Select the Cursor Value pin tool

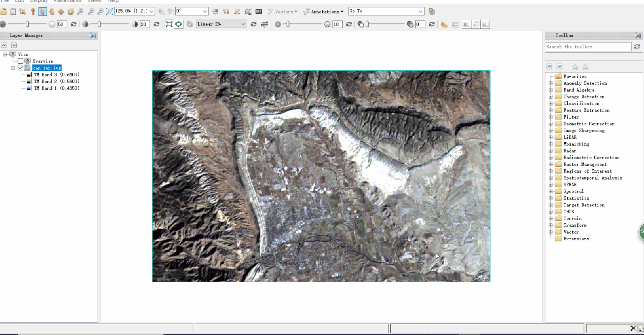coord(33,11)
